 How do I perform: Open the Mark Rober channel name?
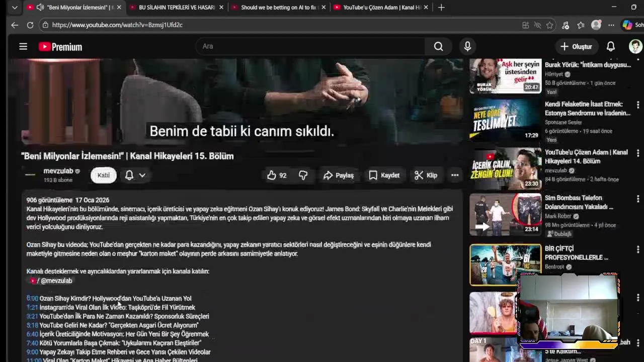click(558, 216)
